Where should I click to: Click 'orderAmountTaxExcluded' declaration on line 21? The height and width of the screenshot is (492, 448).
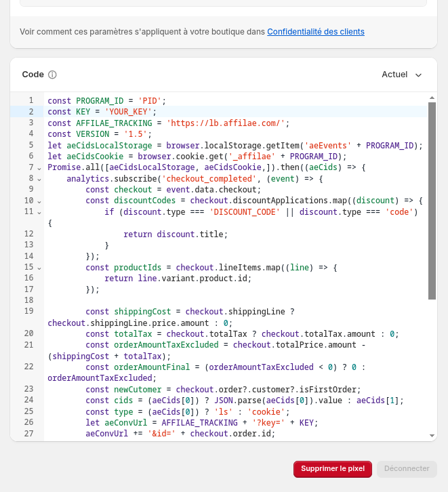tap(166, 344)
